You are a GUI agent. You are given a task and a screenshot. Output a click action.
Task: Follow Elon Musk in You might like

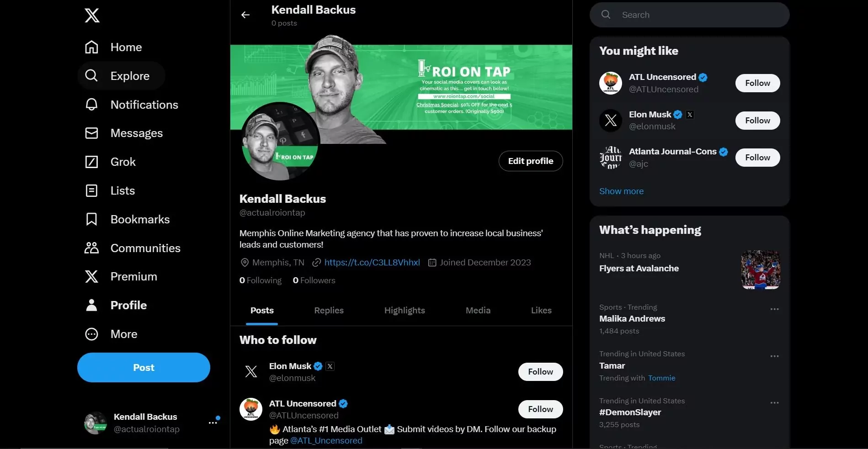(757, 121)
